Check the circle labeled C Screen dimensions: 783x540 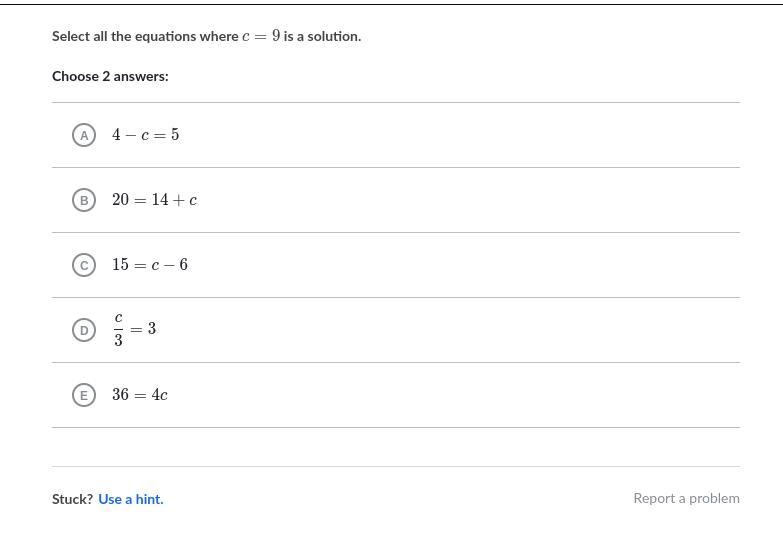point(84,265)
